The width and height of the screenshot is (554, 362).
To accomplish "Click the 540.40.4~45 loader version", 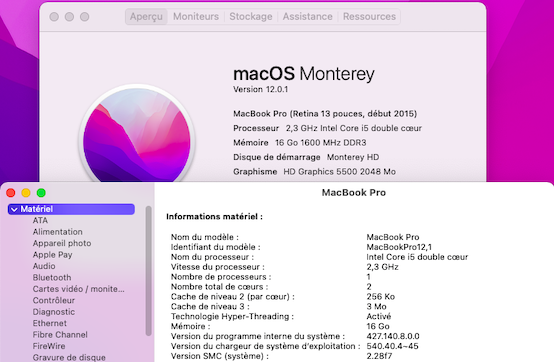I will (x=392, y=346).
